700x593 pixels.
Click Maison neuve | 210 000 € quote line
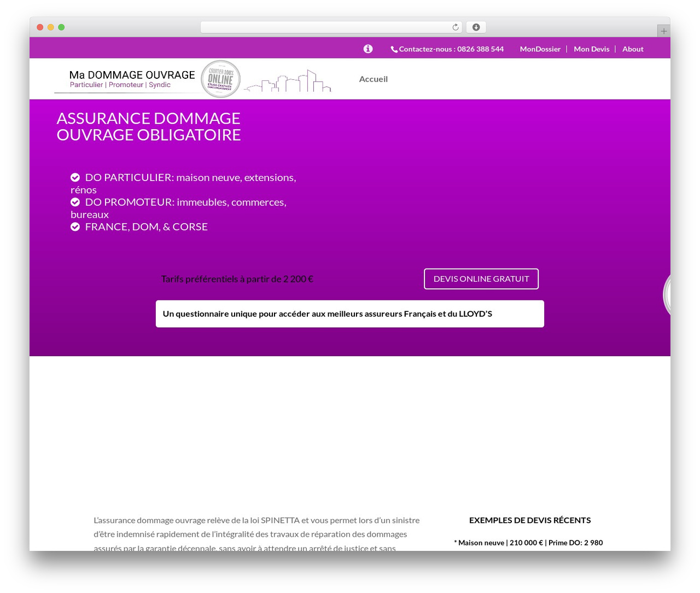tap(528, 543)
